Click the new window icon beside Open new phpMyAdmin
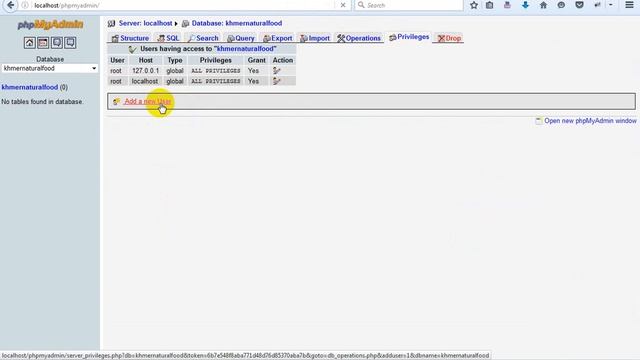640x360 pixels. pyautogui.click(x=539, y=121)
